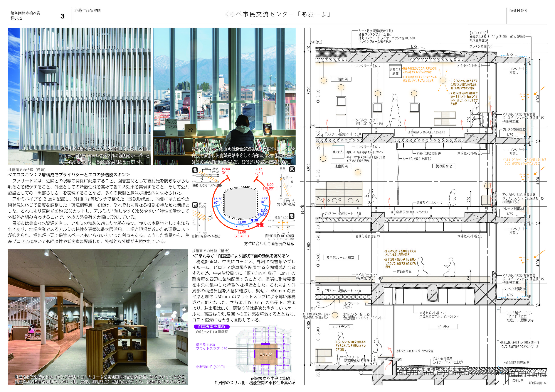Click the 繊維系ビニルタイル annotation
Image resolution: width=555 pixels, height=392 pixels.
[x=429, y=203]
